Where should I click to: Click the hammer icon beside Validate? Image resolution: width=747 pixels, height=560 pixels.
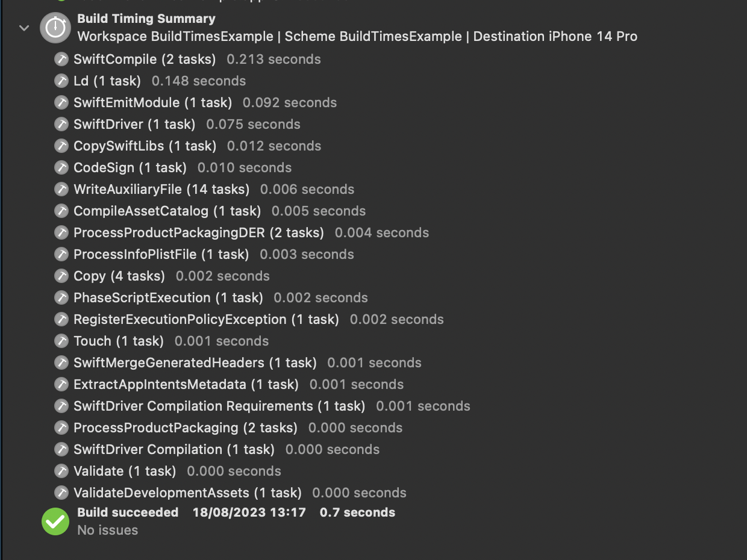61,471
